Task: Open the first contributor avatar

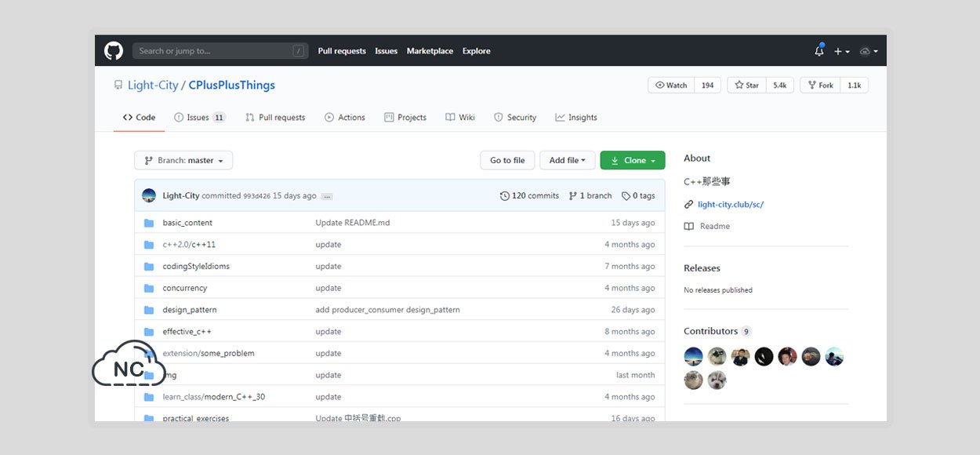Action: point(693,357)
